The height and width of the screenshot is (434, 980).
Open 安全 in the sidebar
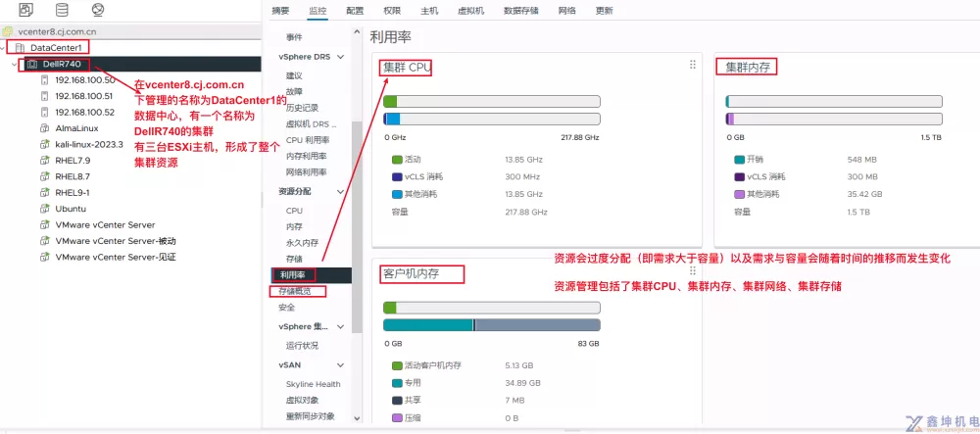pyautogui.click(x=286, y=308)
